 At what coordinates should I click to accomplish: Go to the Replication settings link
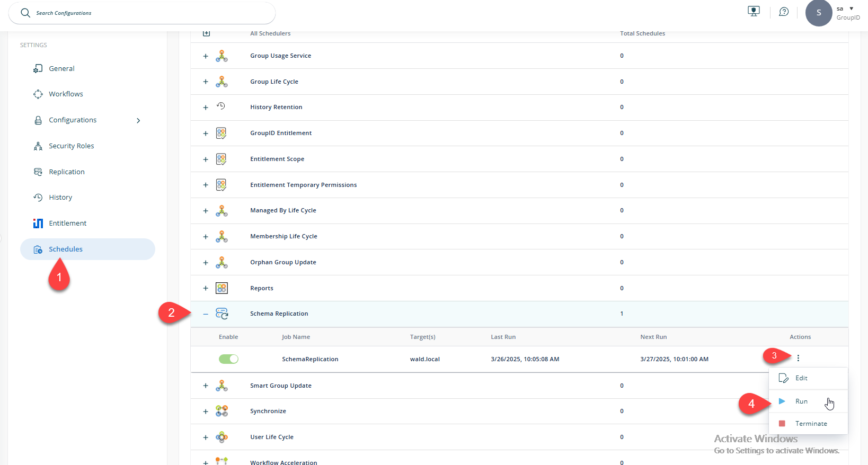point(67,172)
